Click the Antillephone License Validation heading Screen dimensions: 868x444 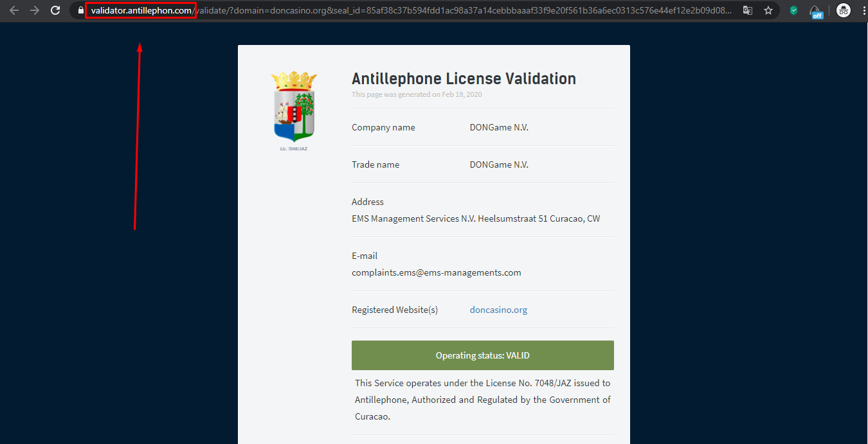464,78
